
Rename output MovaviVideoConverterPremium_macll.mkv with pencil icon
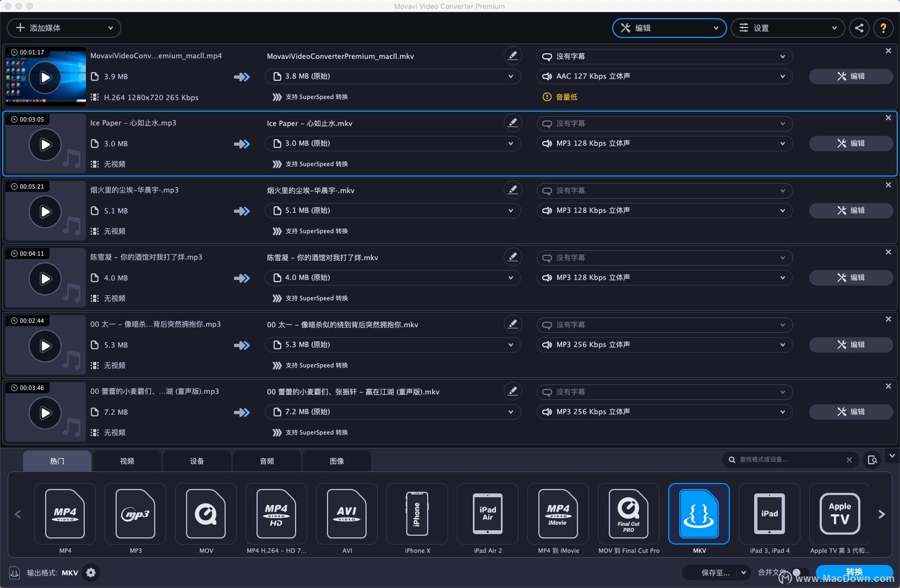coord(512,56)
